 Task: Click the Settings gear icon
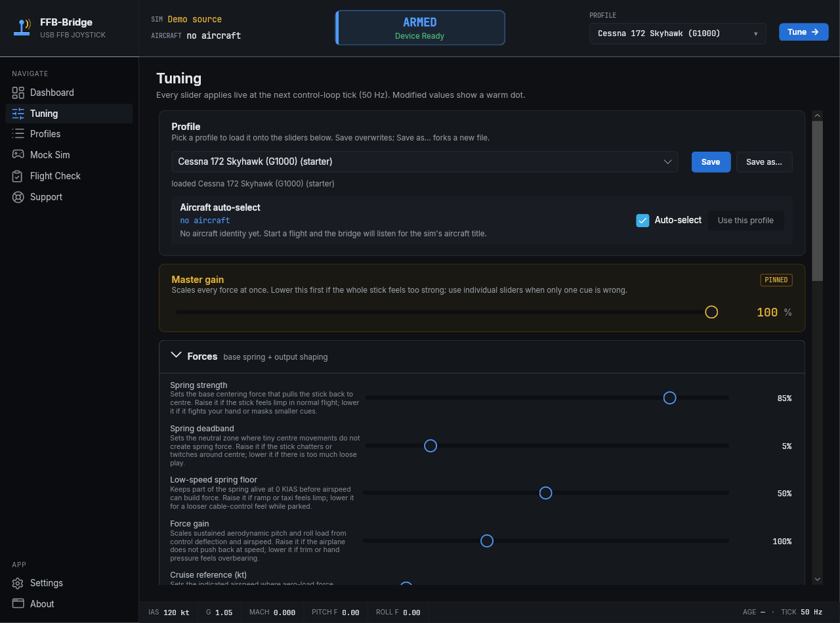(18, 583)
